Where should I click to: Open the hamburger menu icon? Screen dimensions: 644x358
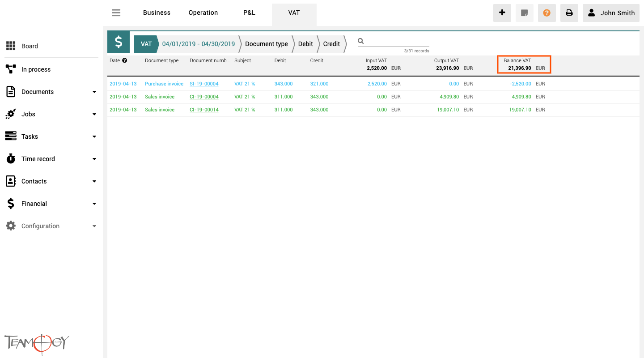click(116, 13)
